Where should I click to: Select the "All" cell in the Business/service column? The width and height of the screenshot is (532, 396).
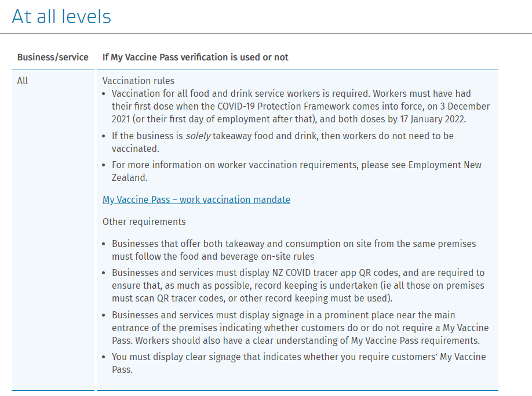pos(23,81)
